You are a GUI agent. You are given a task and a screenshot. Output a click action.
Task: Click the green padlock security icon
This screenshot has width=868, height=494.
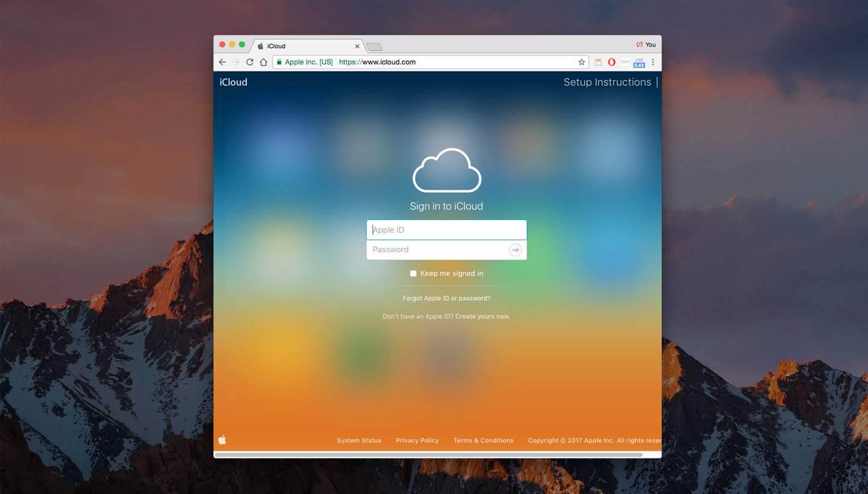(x=279, y=62)
